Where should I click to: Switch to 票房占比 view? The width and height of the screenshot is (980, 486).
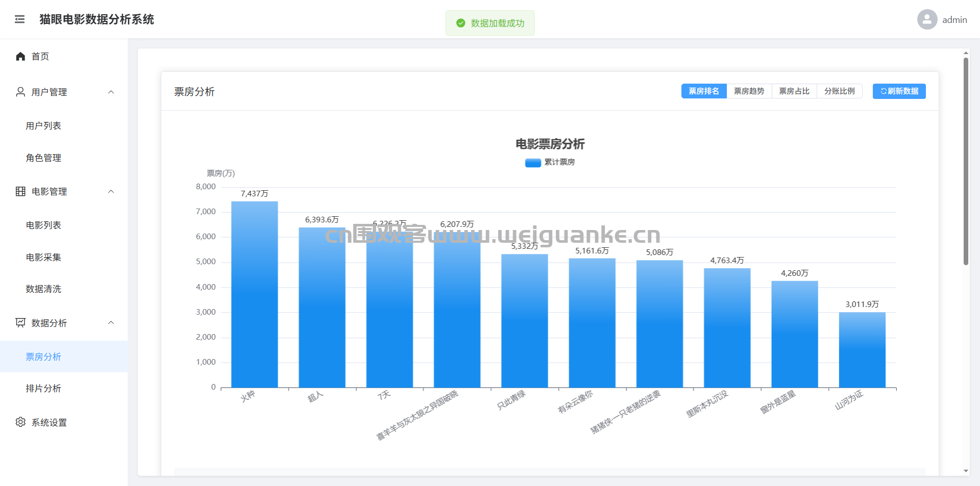coord(794,91)
